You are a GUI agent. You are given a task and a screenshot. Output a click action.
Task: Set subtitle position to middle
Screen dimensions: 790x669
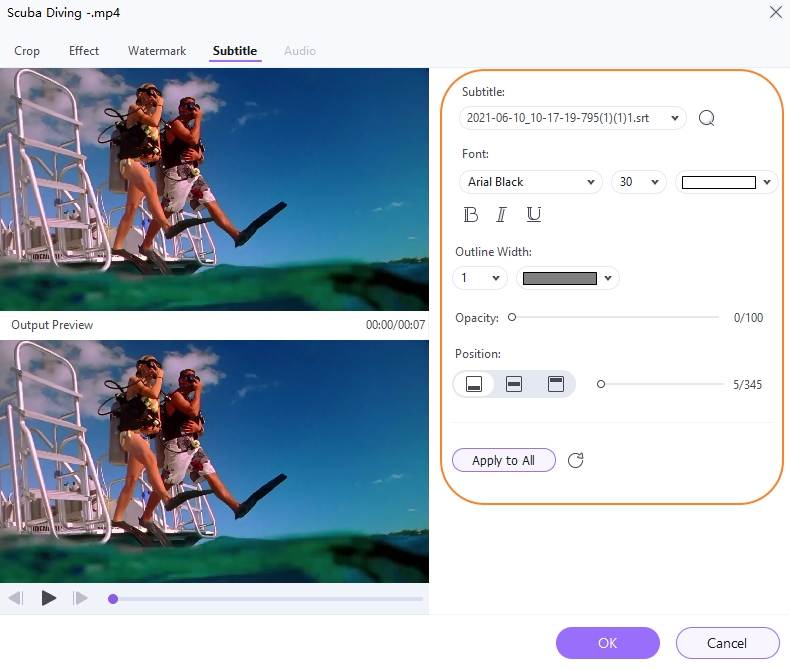point(514,384)
